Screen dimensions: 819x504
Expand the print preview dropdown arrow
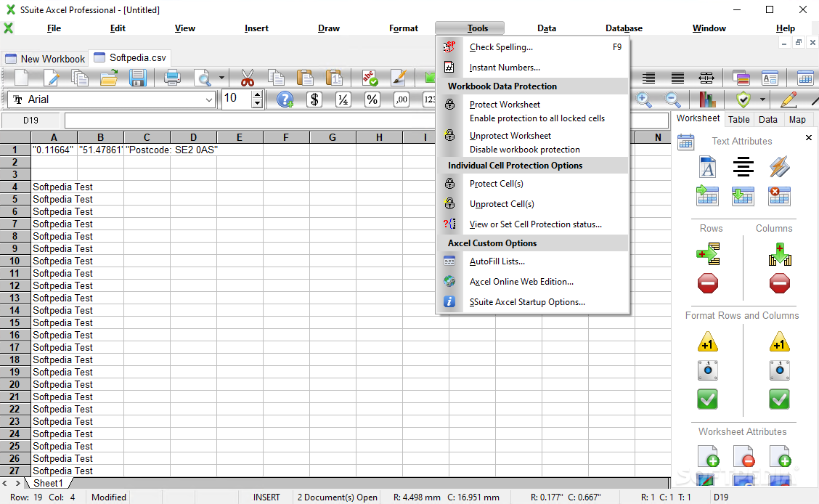click(x=221, y=78)
